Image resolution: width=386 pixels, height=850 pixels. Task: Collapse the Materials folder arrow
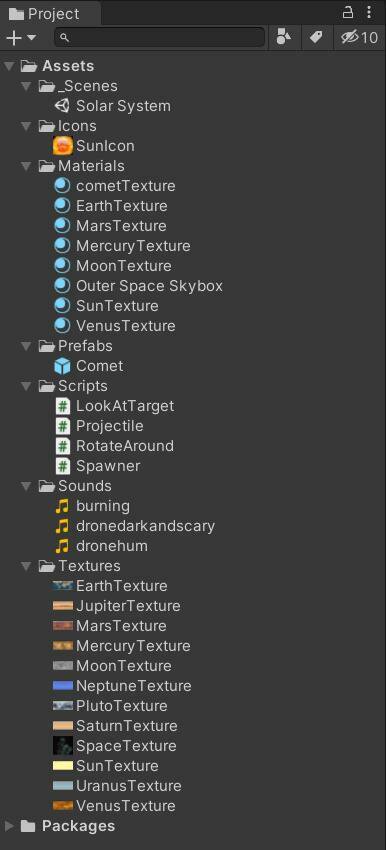pyautogui.click(x=26, y=166)
